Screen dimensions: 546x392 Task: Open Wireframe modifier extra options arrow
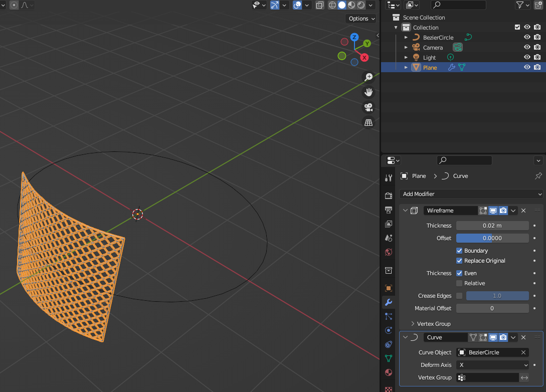click(513, 211)
